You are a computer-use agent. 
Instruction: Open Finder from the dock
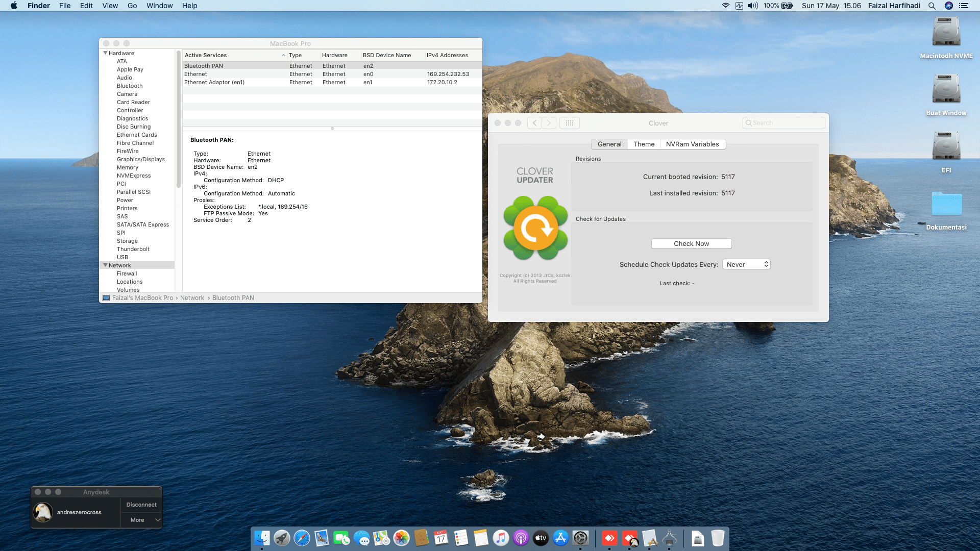pyautogui.click(x=262, y=538)
